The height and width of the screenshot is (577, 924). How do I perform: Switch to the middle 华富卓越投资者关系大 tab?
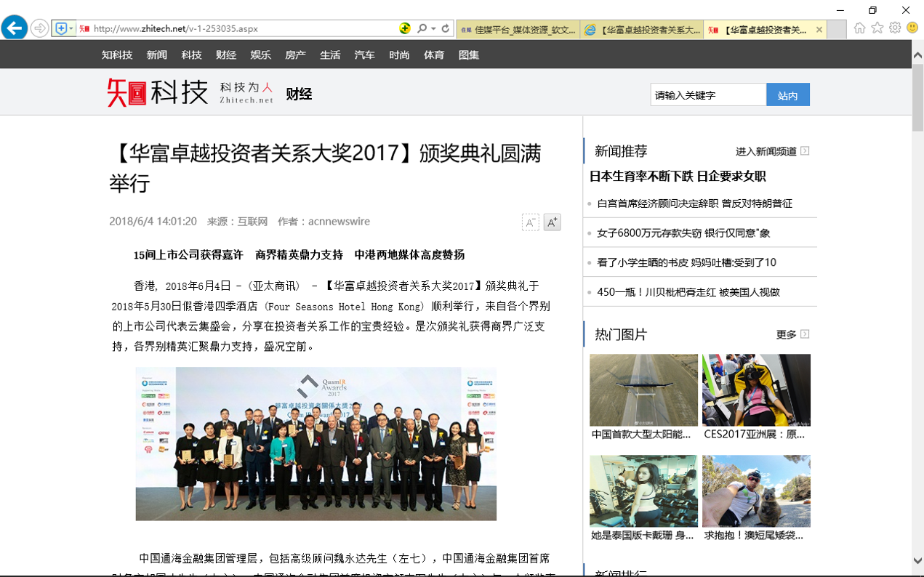[642, 30]
